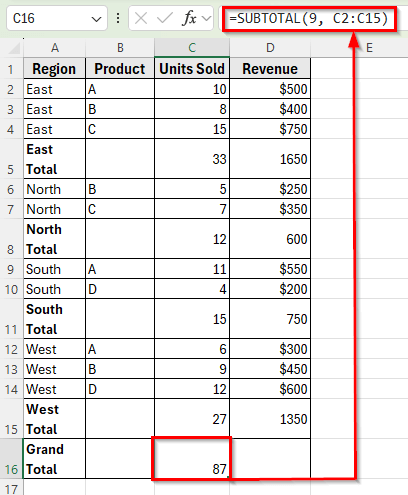Click the Product header cell

[x=120, y=69]
